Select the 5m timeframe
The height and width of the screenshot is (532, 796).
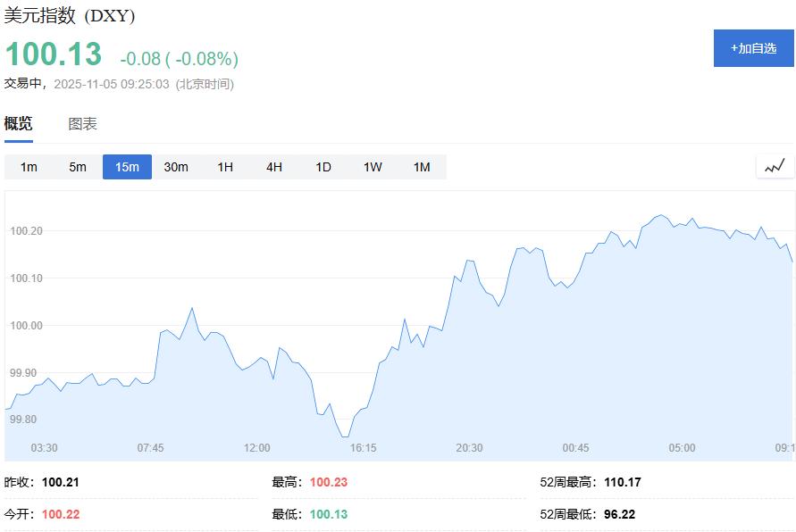point(78,166)
